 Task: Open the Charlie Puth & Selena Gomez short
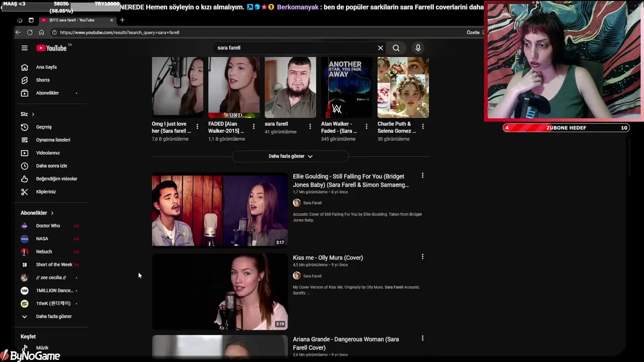pos(403,87)
